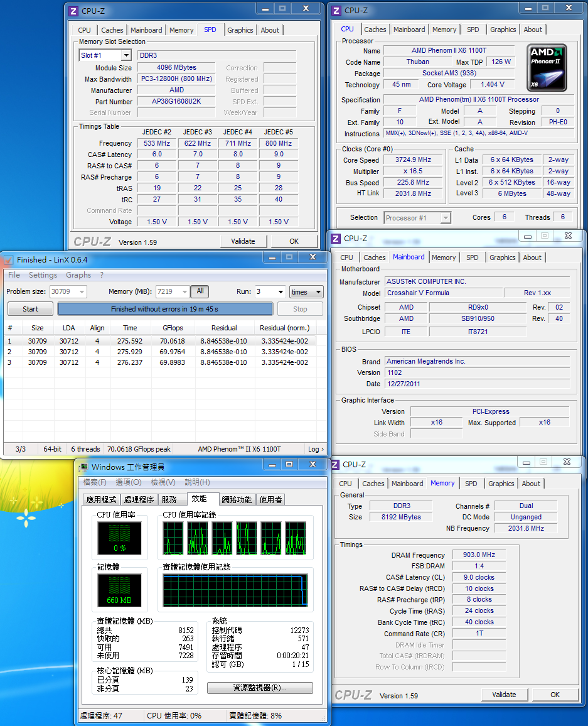Open Task Manager 說明(H) menu

pos(198,482)
